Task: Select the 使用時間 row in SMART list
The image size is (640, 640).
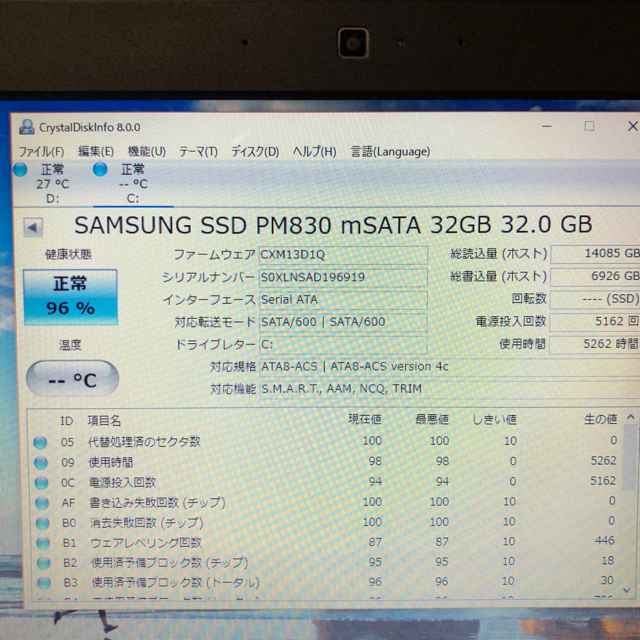Action: pos(327,462)
